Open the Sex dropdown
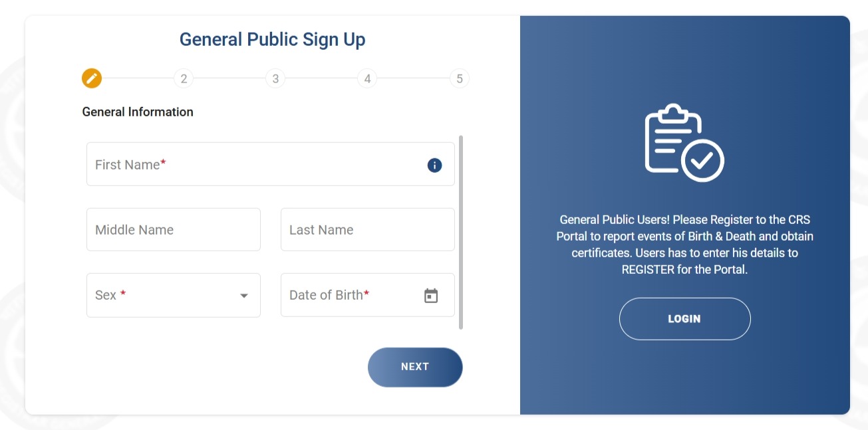 click(160, 294)
